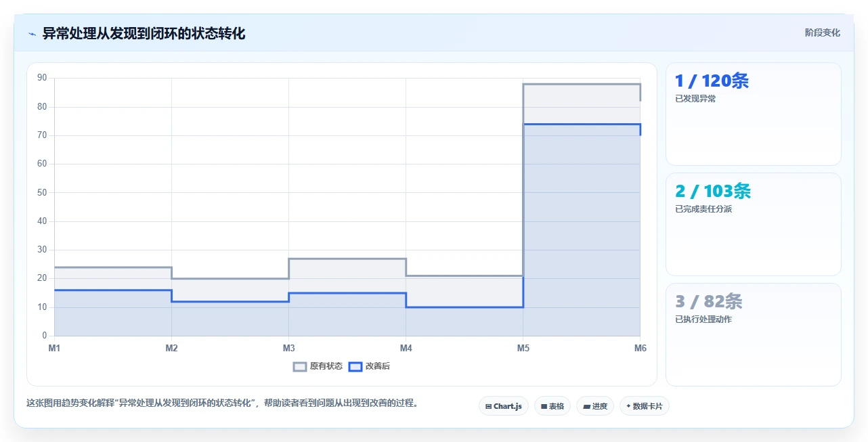Click the M2 x-axis label

171,348
